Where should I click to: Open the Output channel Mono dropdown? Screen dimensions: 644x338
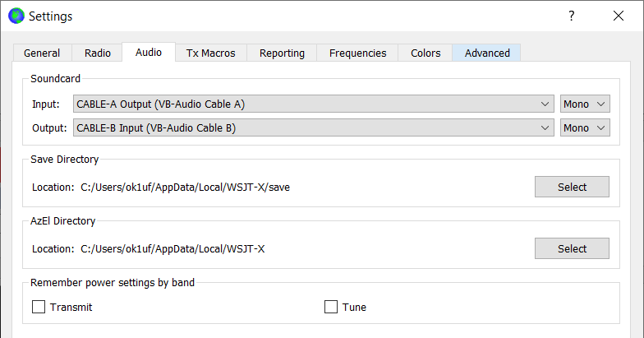pos(585,127)
